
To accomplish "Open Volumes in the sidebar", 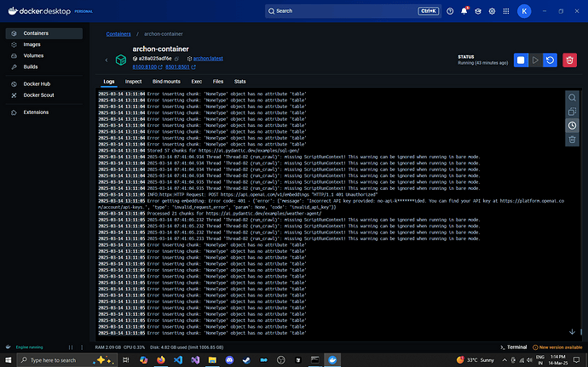I will coord(44,56).
